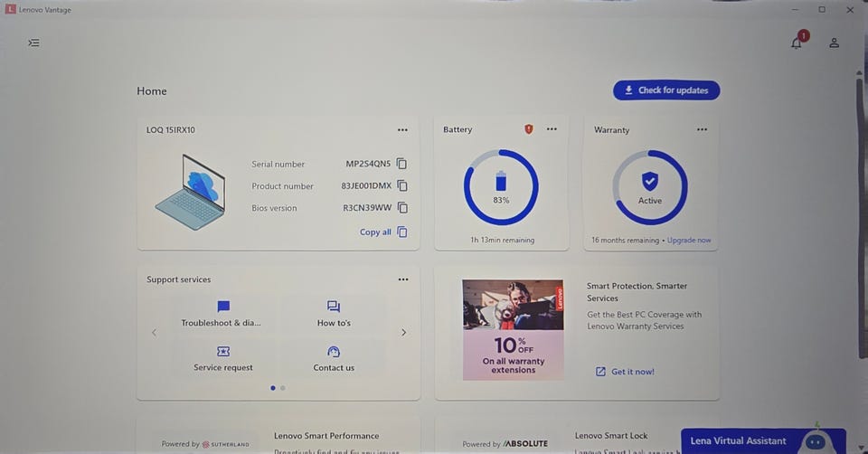
Task: Minimize the Lenovo Vantage window
Action: click(795, 9)
